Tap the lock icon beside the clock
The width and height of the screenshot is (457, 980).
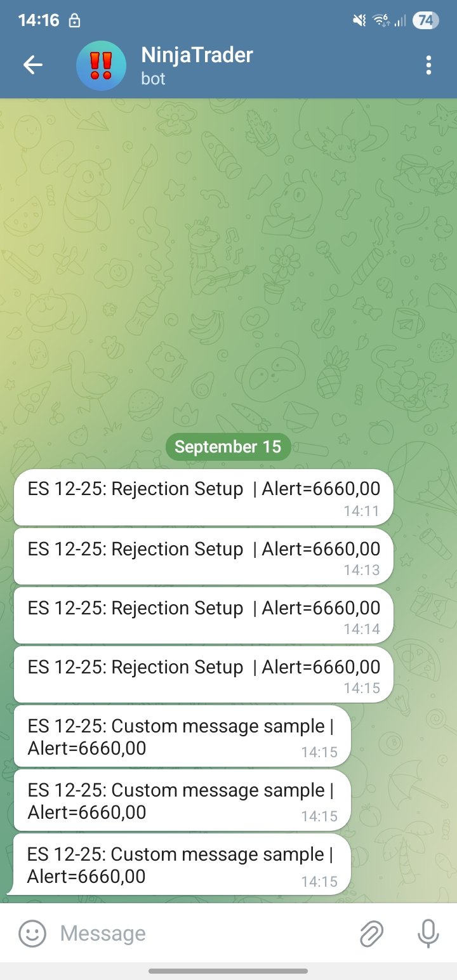point(74,21)
